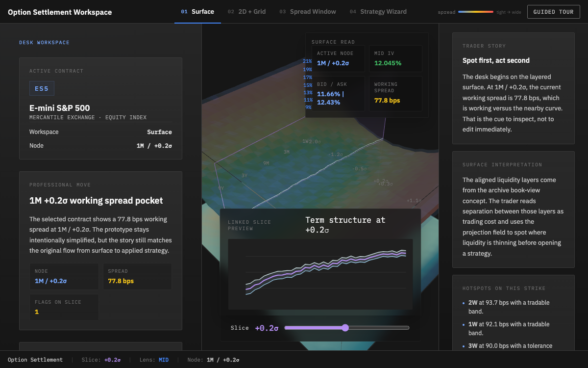The width and height of the screenshot is (588, 368).
Task: Start the Guided Tour
Action: click(x=553, y=12)
